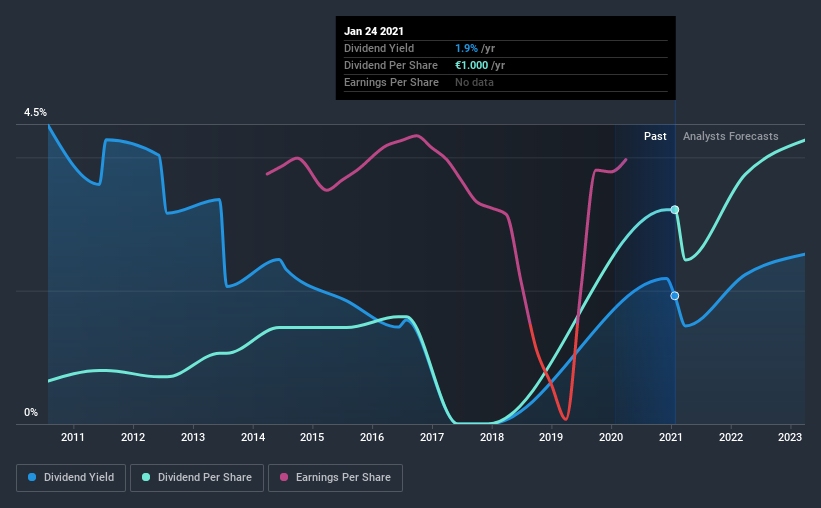Click the 2021 x-axis label
821x508 pixels.
(671, 437)
